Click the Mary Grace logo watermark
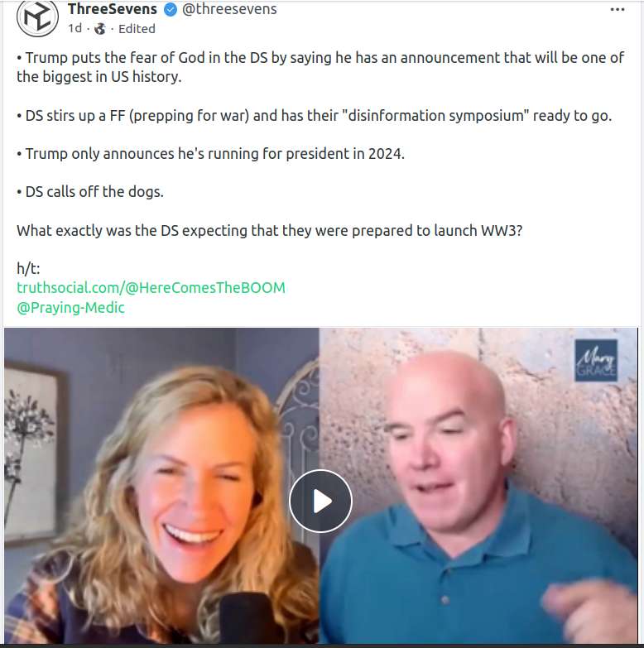 coord(596,360)
